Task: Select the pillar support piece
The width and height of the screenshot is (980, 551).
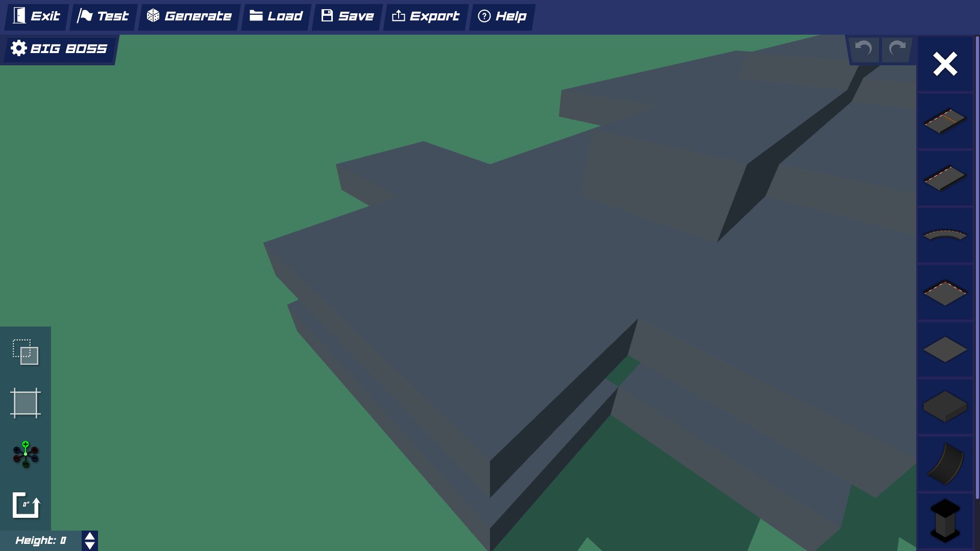Action: [x=945, y=520]
